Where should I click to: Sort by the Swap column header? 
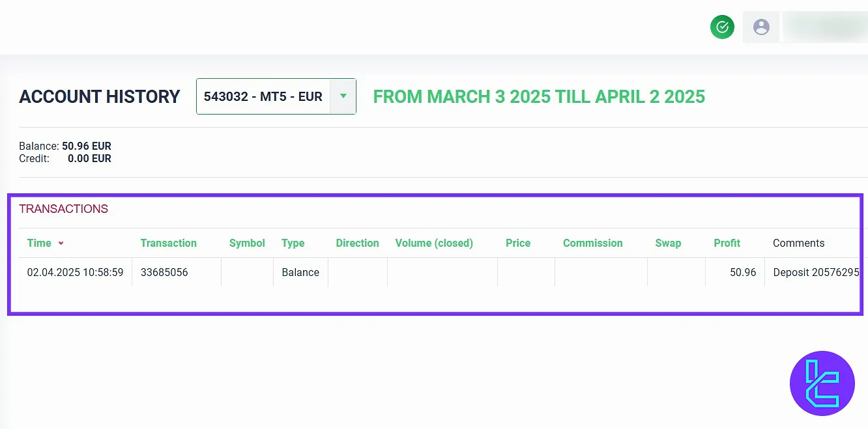pos(668,243)
